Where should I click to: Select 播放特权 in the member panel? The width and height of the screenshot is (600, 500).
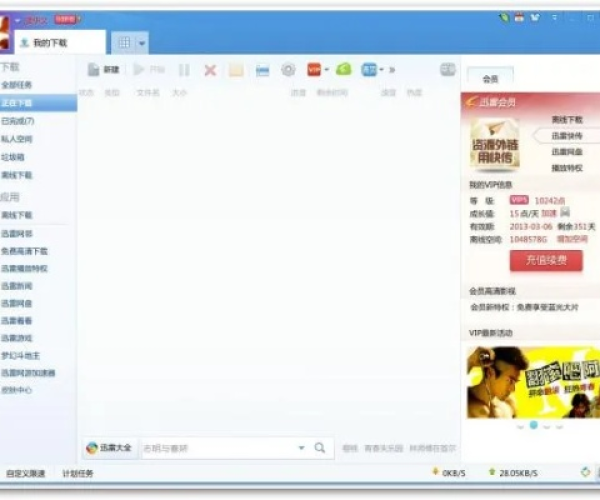pos(567,168)
